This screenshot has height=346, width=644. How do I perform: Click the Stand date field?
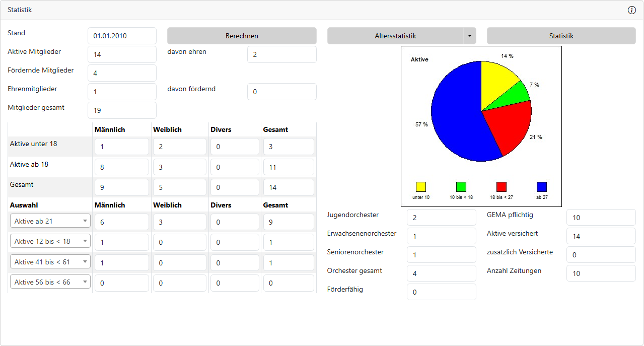[122, 36]
